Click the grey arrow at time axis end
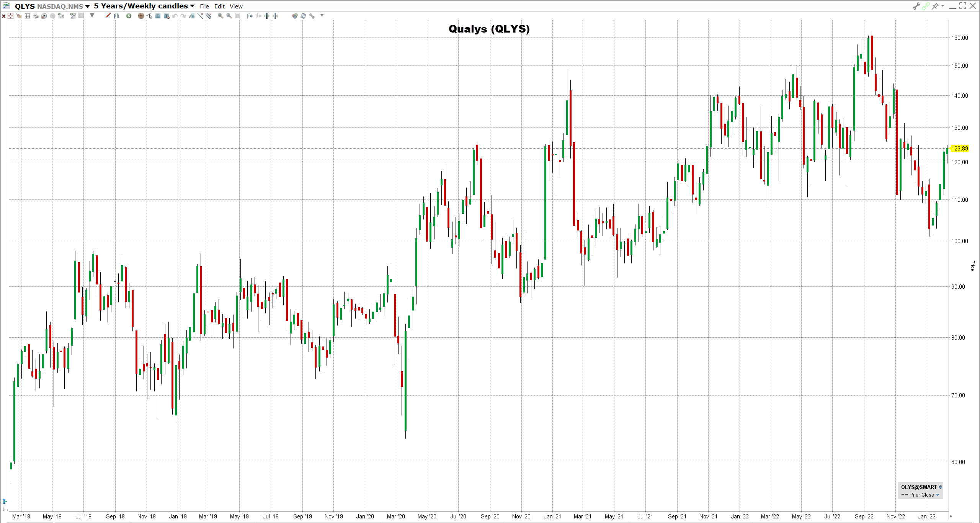Image resolution: width=980 pixels, height=523 pixels. pyautogui.click(x=951, y=516)
